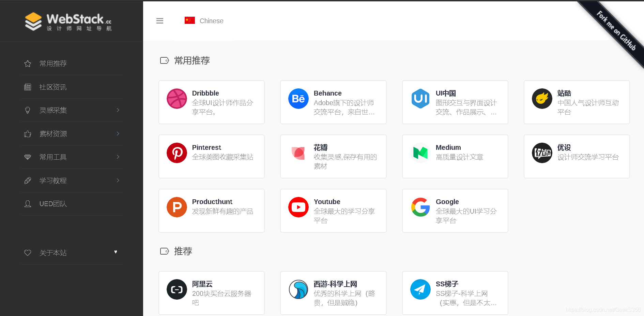Click the 站酷 card title
644x316 pixels.
coord(564,93)
